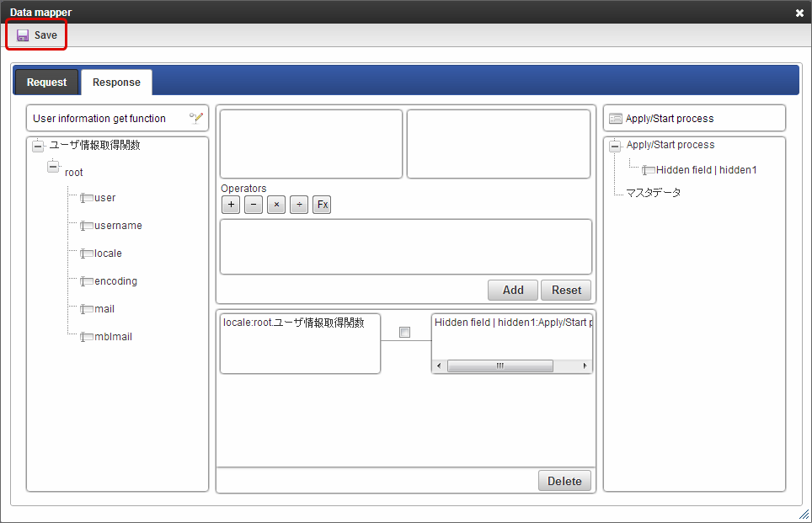This screenshot has width=812, height=523.
Task: Click the user tree item text
Action: pos(105,198)
